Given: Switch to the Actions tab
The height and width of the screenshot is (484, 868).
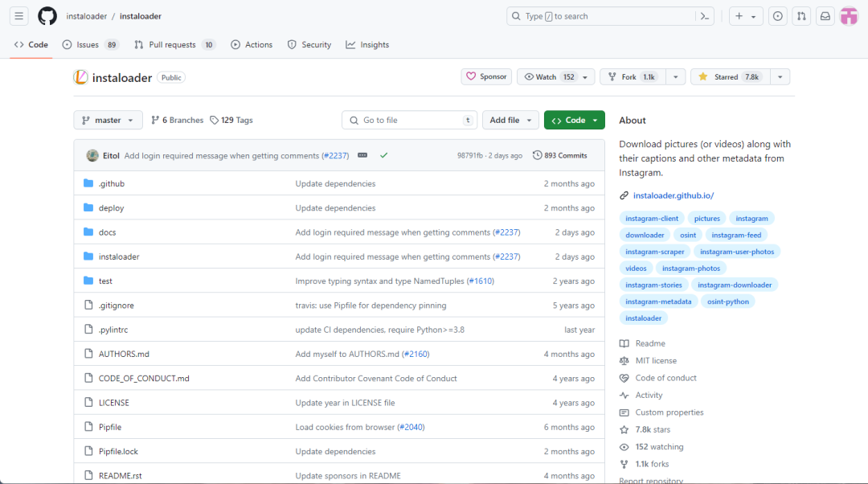Looking at the screenshot, I should 252,45.
